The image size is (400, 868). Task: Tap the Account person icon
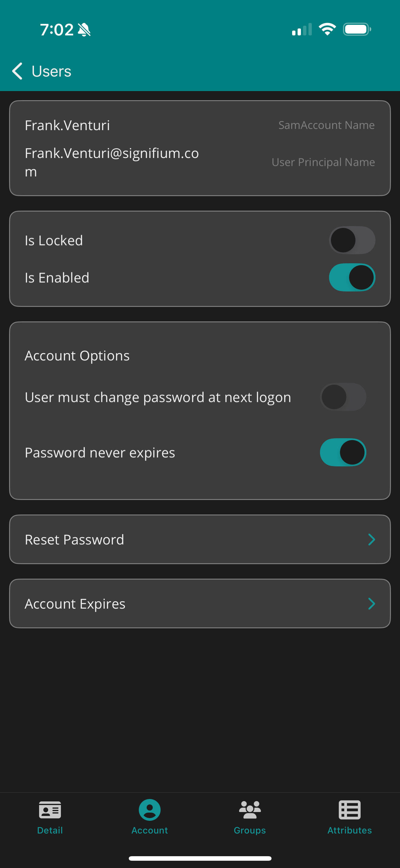149,810
